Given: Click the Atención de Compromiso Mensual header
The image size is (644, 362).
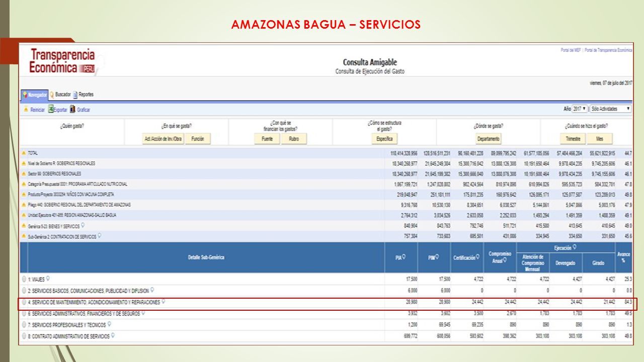Looking at the screenshot, I should [532, 263].
